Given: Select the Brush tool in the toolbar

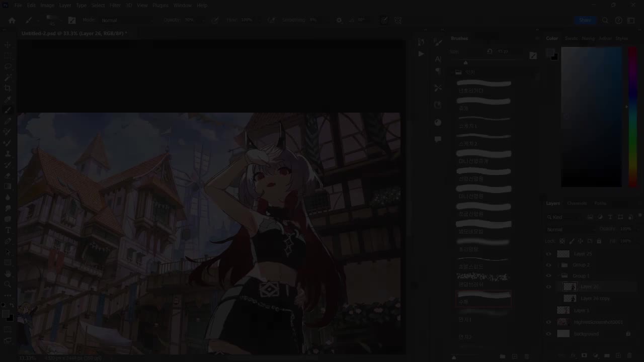Looking at the screenshot, I should tap(8, 111).
